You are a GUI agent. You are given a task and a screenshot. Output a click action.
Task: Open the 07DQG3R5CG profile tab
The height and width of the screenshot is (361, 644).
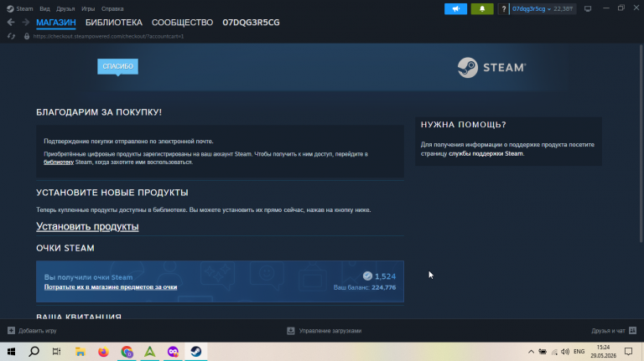(x=251, y=23)
